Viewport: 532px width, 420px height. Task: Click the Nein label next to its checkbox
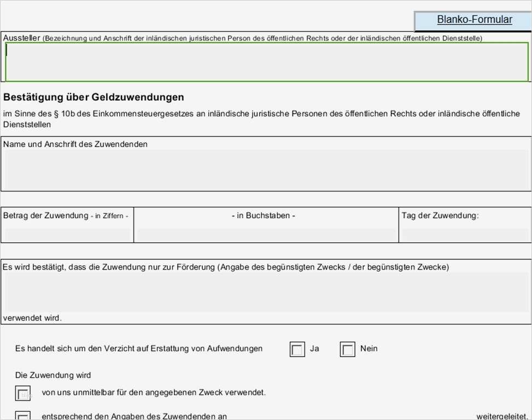click(368, 349)
